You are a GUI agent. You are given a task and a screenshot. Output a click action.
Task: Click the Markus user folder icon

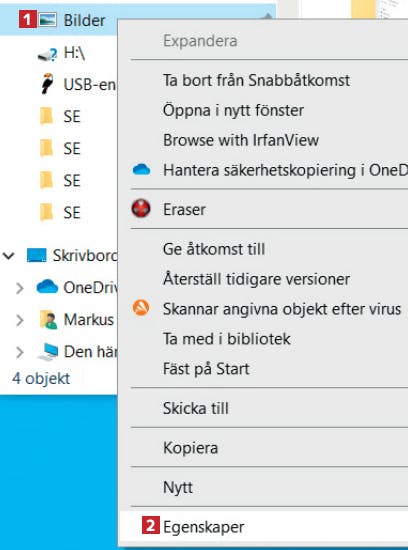pyautogui.click(x=48, y=320)
